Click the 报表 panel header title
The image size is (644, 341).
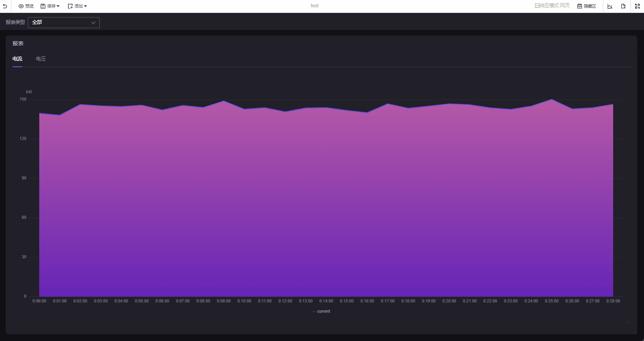click(18, 43)
